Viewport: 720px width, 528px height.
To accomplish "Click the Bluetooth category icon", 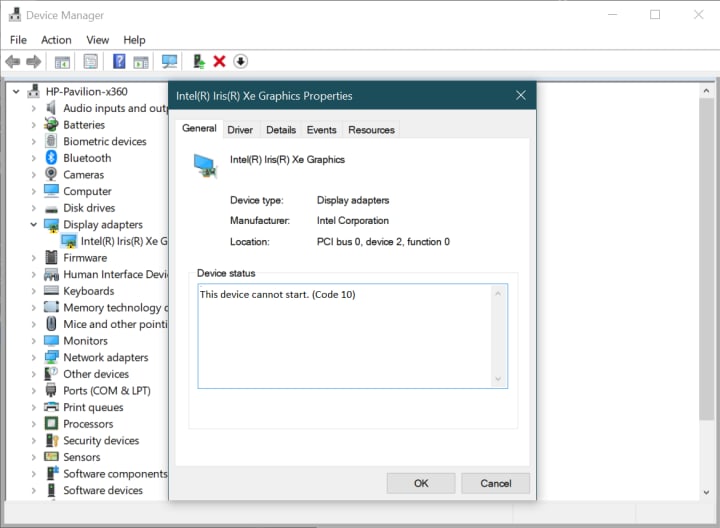I will 51,158.
